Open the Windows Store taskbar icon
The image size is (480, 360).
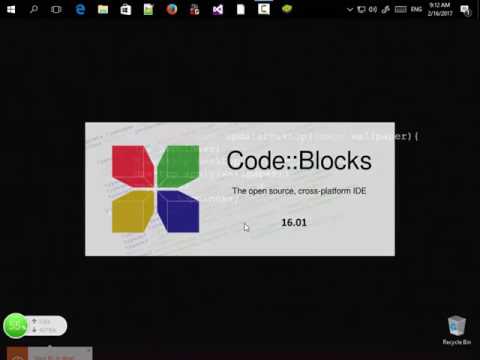(126, 10)
